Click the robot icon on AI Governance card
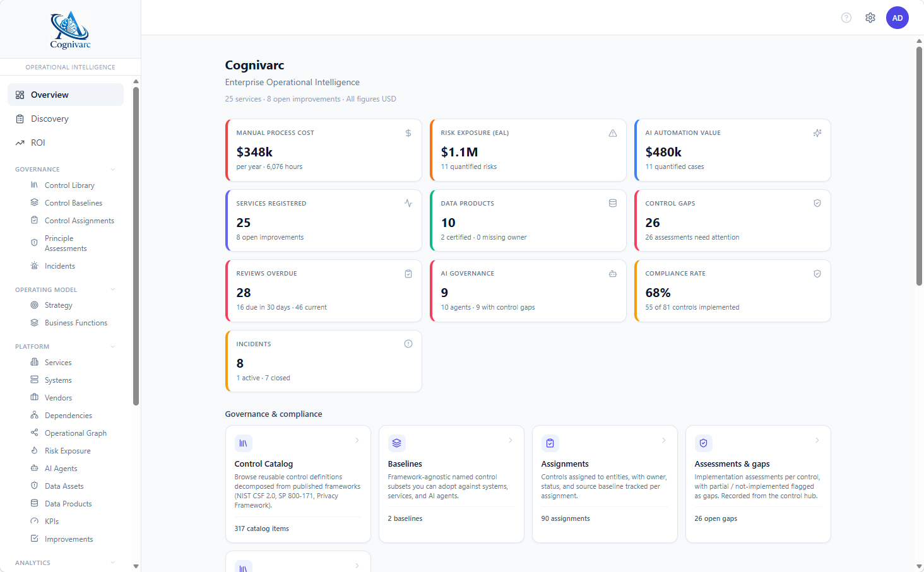The image size is (924, 572). [x=613, y=274]
